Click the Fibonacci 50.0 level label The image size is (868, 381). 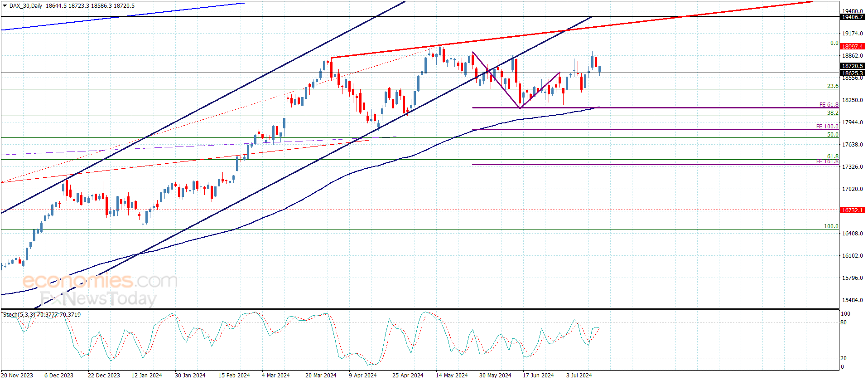833,134
